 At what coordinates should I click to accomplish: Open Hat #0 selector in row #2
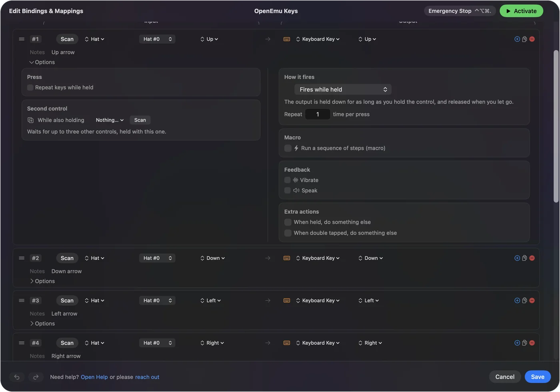point(157,258)
